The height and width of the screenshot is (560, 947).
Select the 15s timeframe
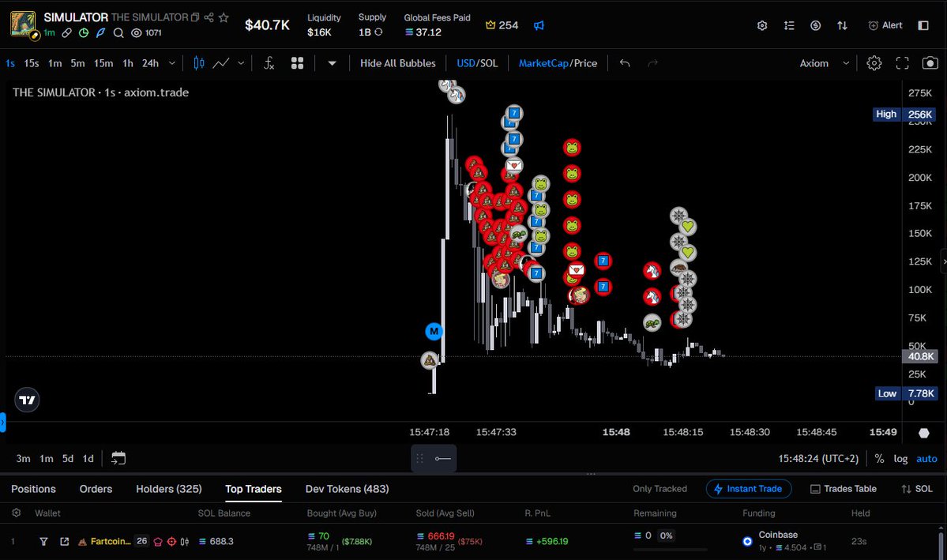click(x=32, y=63)
